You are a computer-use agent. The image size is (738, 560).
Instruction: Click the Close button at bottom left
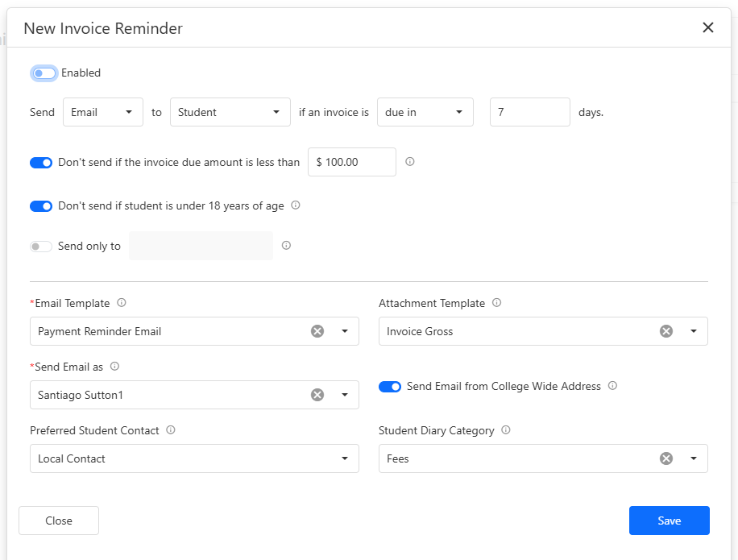click(x=59, y=521)
